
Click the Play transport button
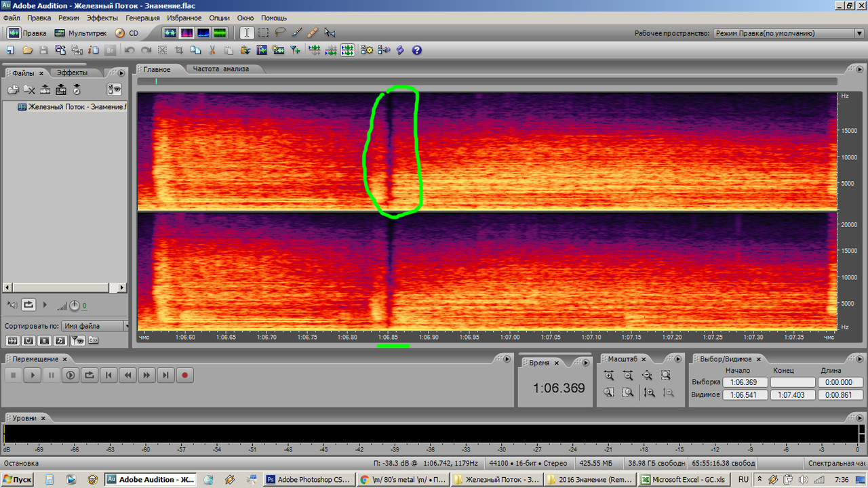(x=33, y=375)
